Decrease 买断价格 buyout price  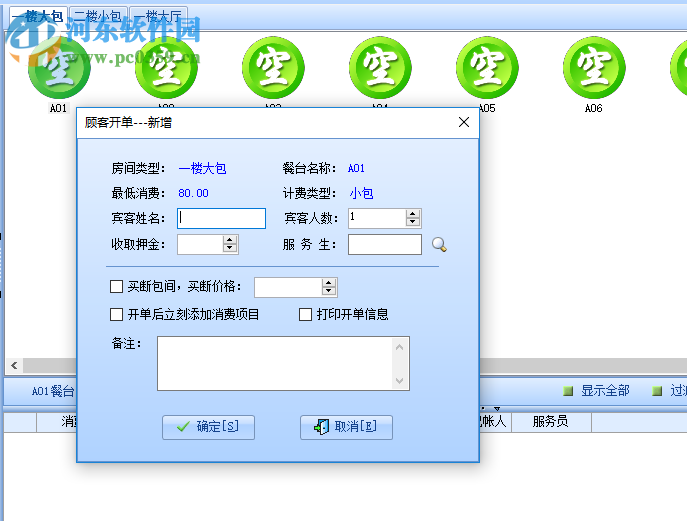coord(329,291)
